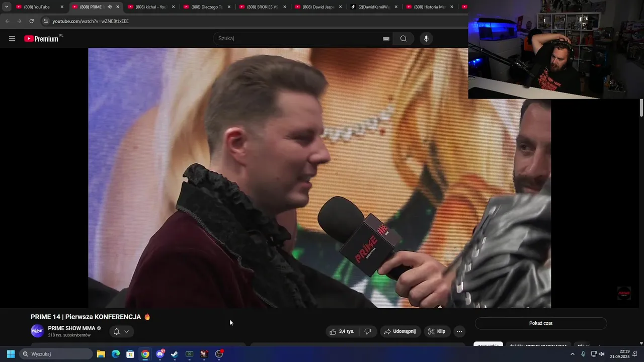The width and height of the screenshot is (644, 362).
Task: Click the page vertical scrollbar thumb
Action: [x=641, y=108]
